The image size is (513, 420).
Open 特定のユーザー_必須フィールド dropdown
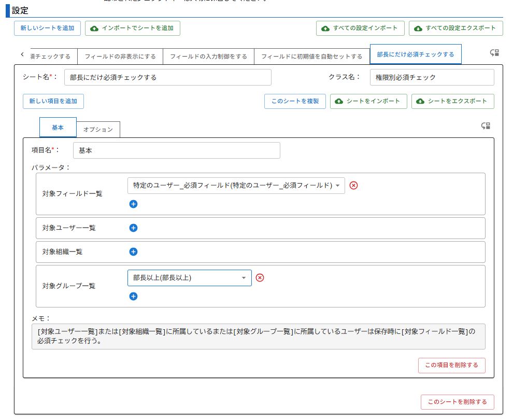tap(236, 185)
